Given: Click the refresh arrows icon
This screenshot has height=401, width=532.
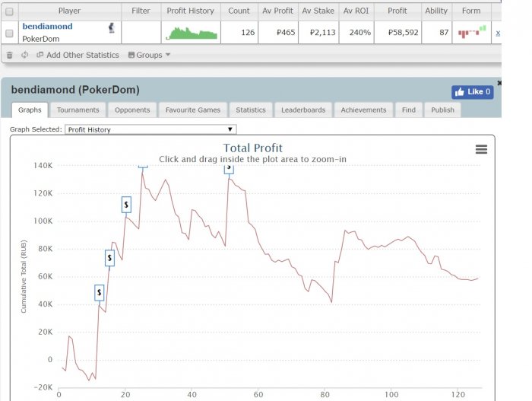Looking at the screenshot, I should [25, 55].
